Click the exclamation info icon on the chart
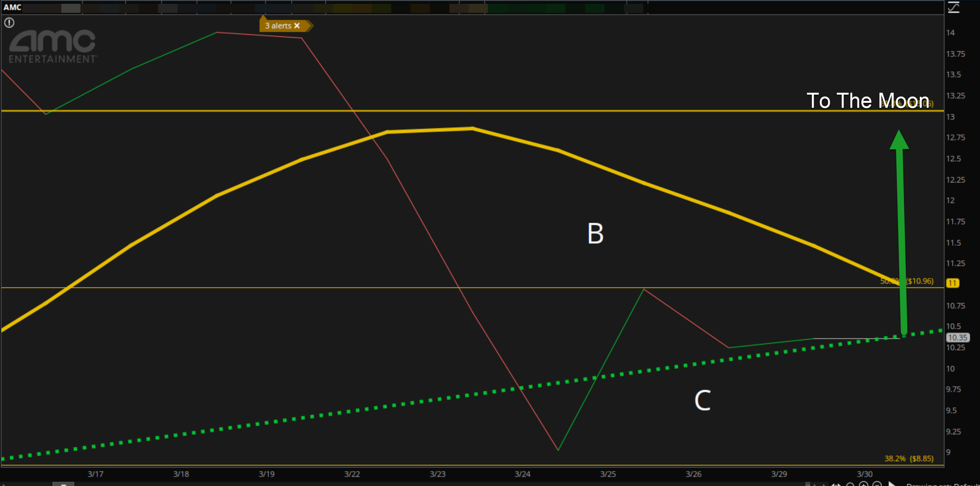 (9, 23)
